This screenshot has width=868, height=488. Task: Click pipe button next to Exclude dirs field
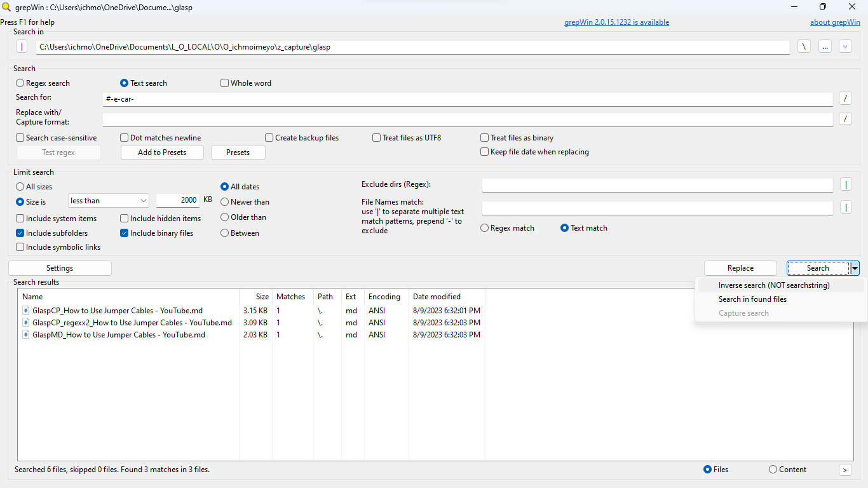(846, 184)
